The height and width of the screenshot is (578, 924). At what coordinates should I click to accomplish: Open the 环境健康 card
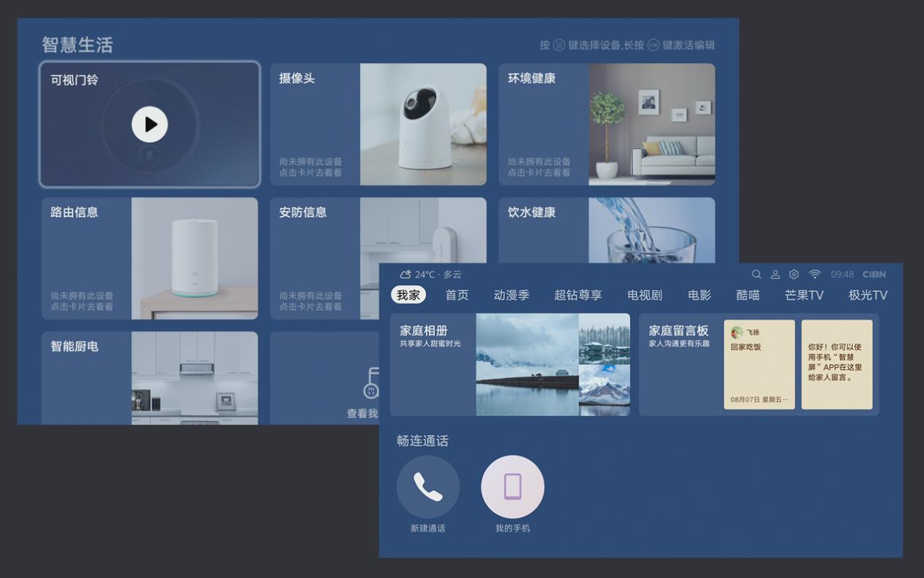(x=607, y=124)
